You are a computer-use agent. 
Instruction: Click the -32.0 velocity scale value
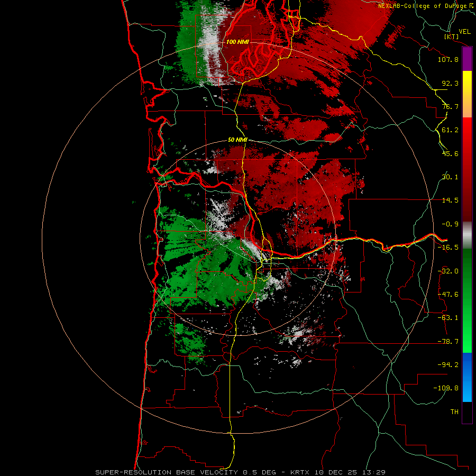pyautogui.click(x=448, y=271)
